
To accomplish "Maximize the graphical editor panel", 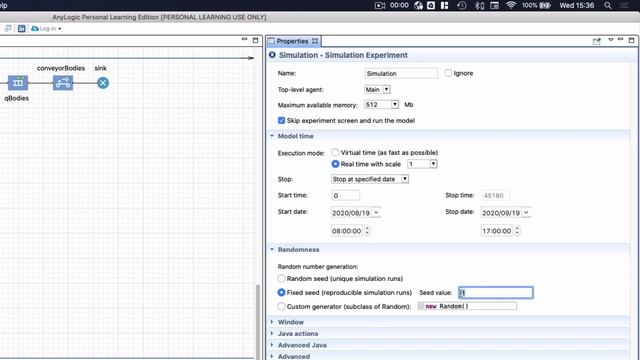I will [256, 40].
